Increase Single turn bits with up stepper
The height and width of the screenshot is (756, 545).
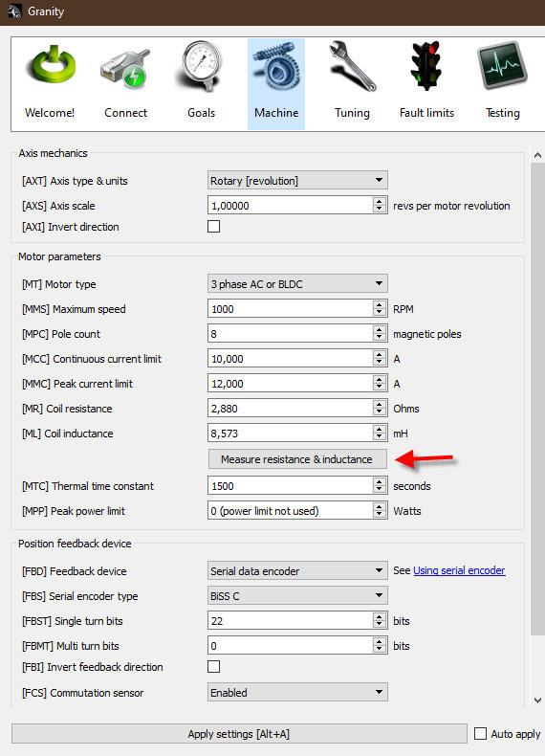[380, 616]
